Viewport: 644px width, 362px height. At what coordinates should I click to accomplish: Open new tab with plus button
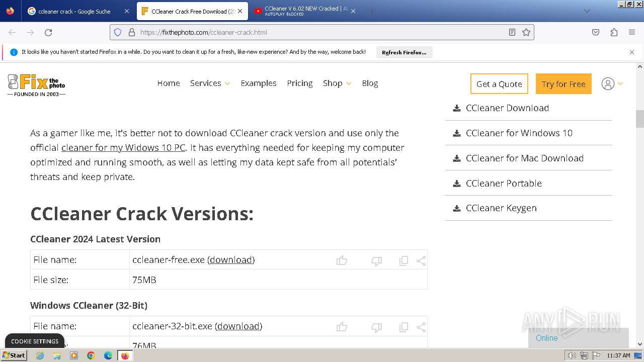coord(372,11)
